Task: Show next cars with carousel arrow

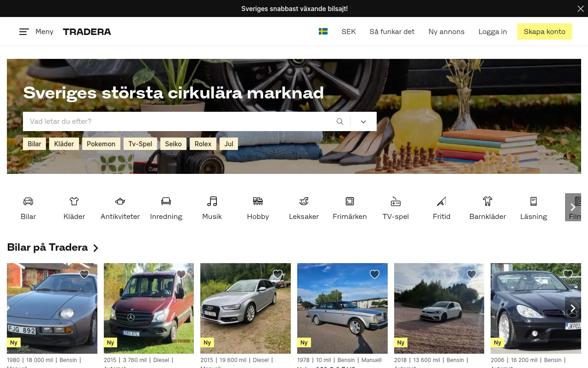Action: (573, 308)
